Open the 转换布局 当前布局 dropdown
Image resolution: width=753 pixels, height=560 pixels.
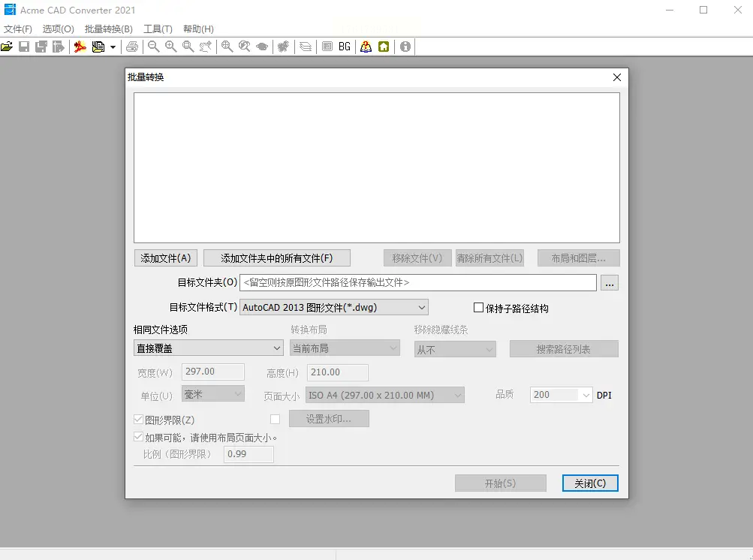(345, 348)
